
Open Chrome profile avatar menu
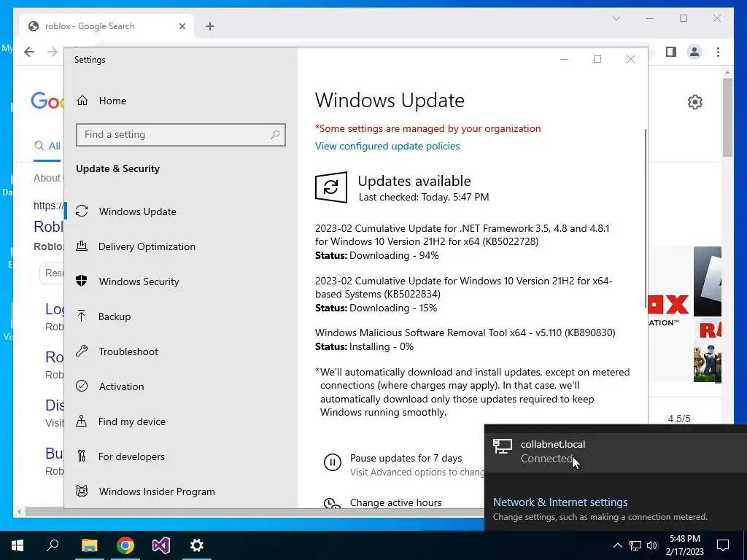tap(694, 52)
